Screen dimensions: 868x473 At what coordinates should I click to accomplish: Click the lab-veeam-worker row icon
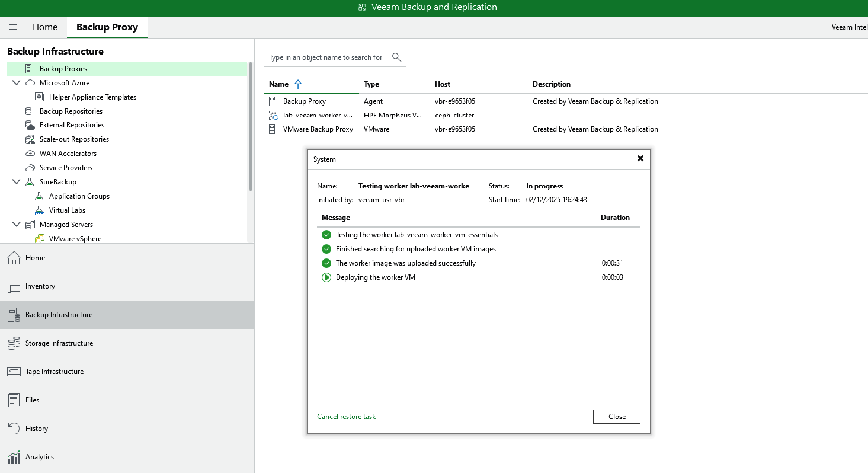[x=274, y=115]
